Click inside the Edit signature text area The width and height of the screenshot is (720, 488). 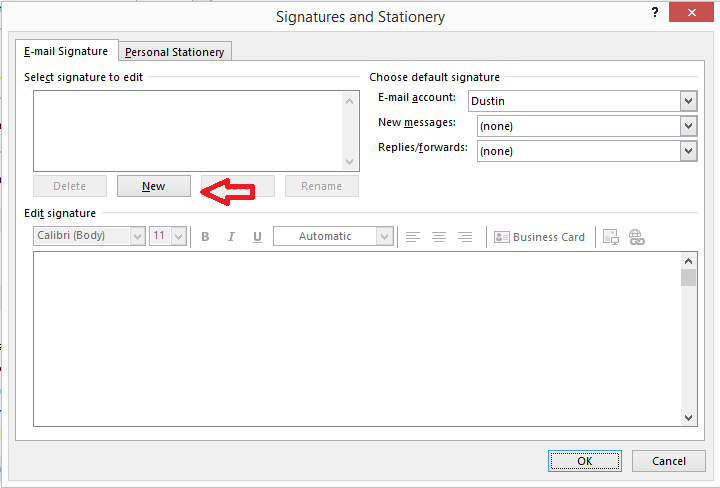coord(356,340)
